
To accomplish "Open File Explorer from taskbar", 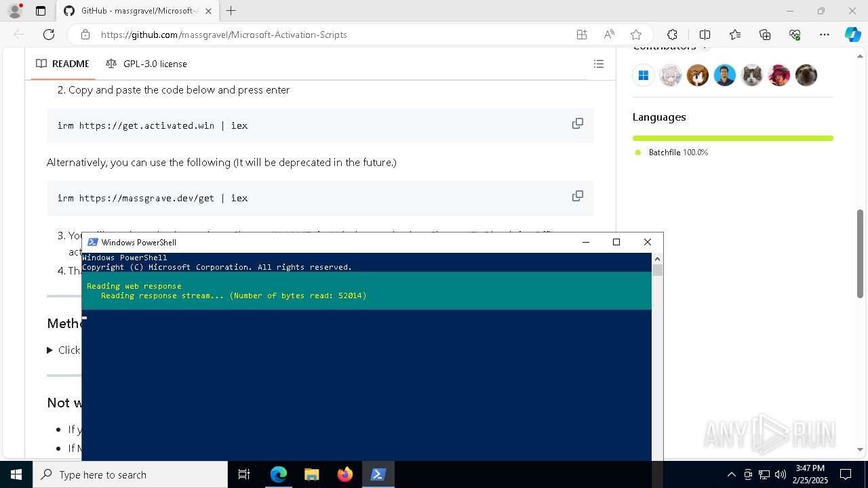I will pos(311,474).
